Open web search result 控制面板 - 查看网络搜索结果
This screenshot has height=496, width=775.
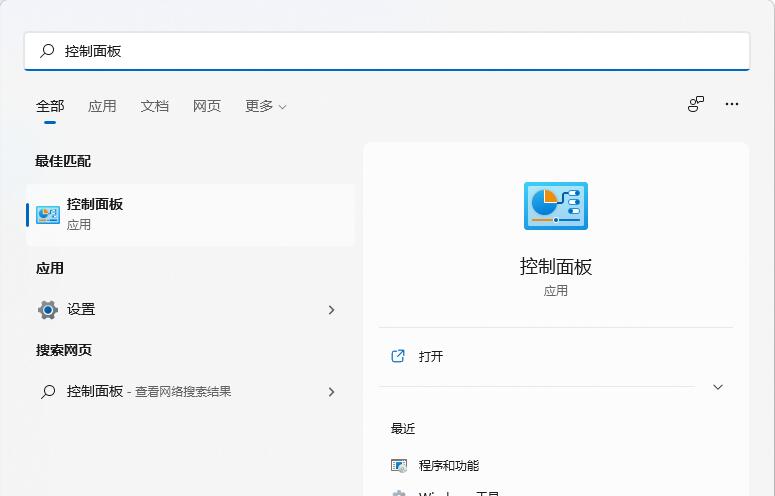[191, 392]
